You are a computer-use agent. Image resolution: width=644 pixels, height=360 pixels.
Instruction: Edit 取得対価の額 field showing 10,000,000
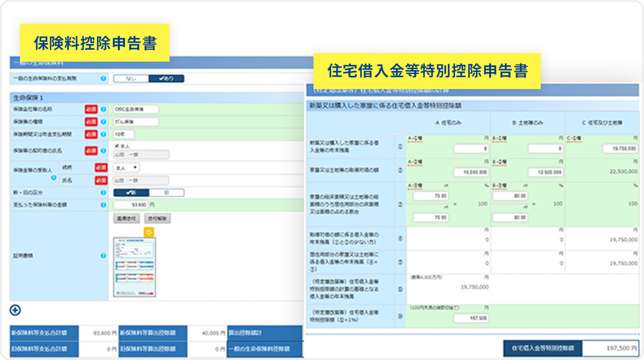[471, 172]
